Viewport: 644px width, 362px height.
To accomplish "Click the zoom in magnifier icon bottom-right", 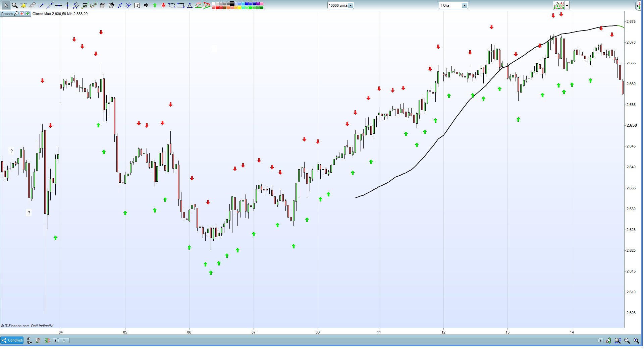I will [x=636, y=341].
